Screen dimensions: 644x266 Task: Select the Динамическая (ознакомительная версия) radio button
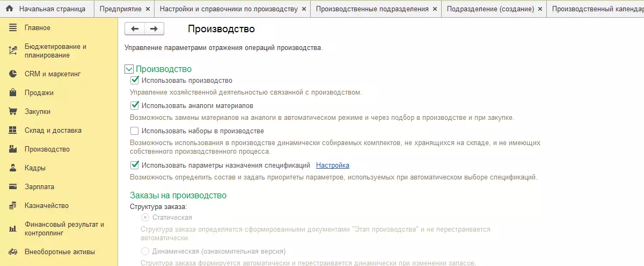click(145, 251)
